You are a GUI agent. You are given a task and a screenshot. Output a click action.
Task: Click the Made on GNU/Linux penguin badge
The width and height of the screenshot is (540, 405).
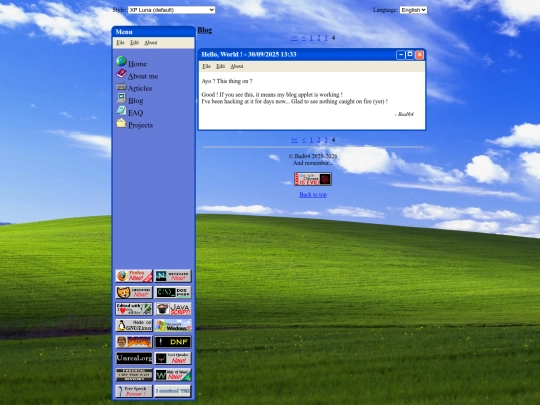(x=134, y=325)
